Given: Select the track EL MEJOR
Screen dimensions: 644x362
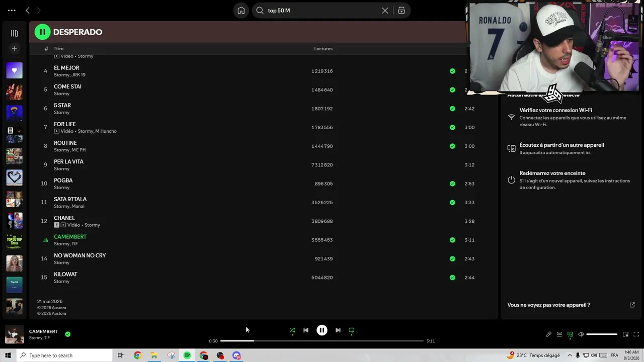Looking at the screenshot, I should [x=66, y=68].
